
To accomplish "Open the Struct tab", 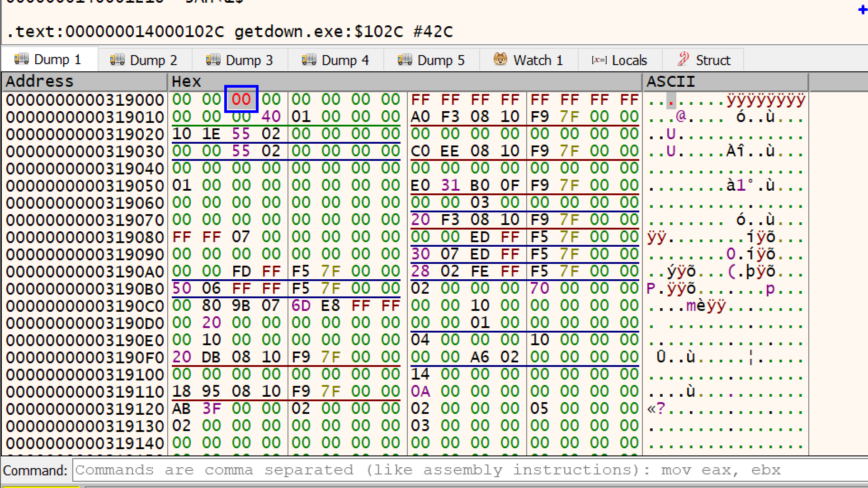I will [x=712, y=60].
